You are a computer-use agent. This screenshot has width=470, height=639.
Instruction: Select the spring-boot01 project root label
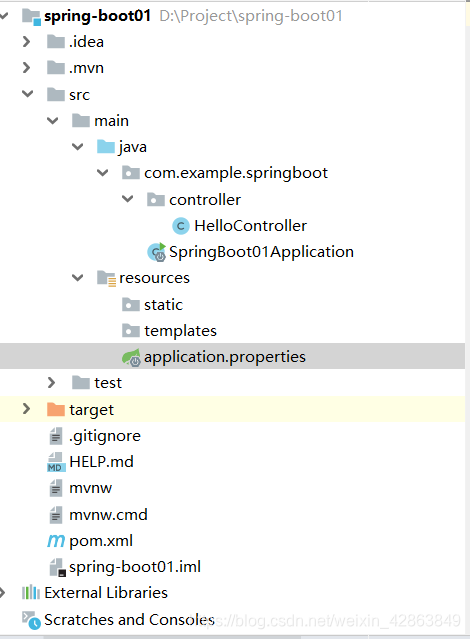pos(97,17)
